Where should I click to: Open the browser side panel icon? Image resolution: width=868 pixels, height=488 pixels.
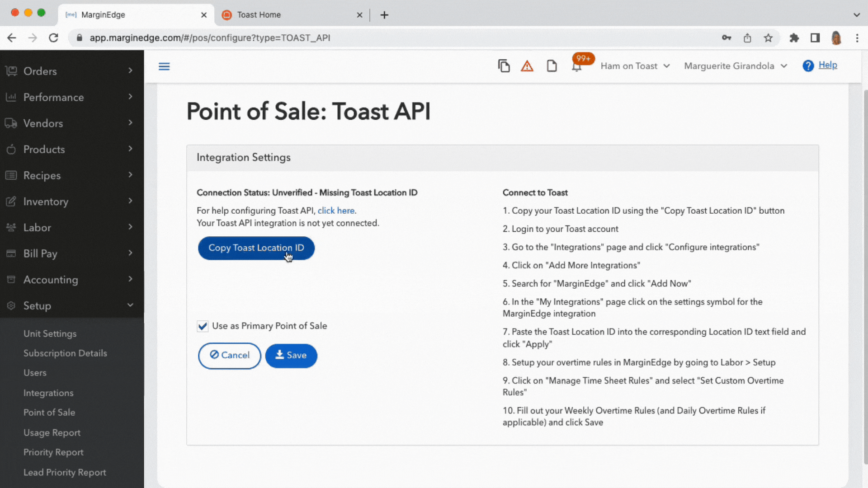tap(815, 38)
